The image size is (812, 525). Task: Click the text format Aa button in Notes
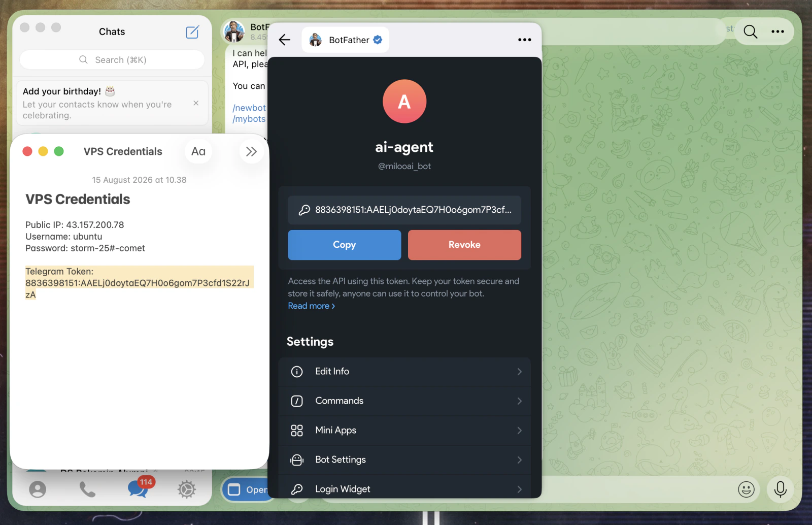pos(198,151)
